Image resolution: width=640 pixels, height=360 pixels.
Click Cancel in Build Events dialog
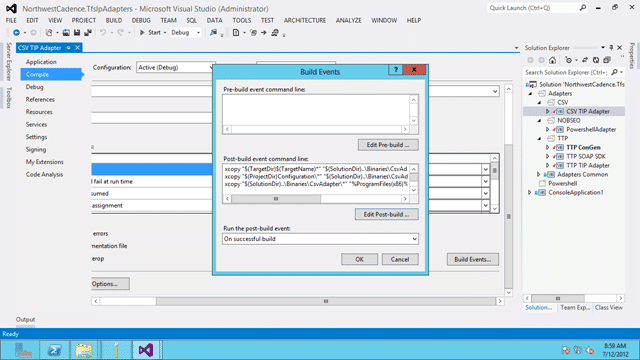pyautogui.click(x=400, y=259)
